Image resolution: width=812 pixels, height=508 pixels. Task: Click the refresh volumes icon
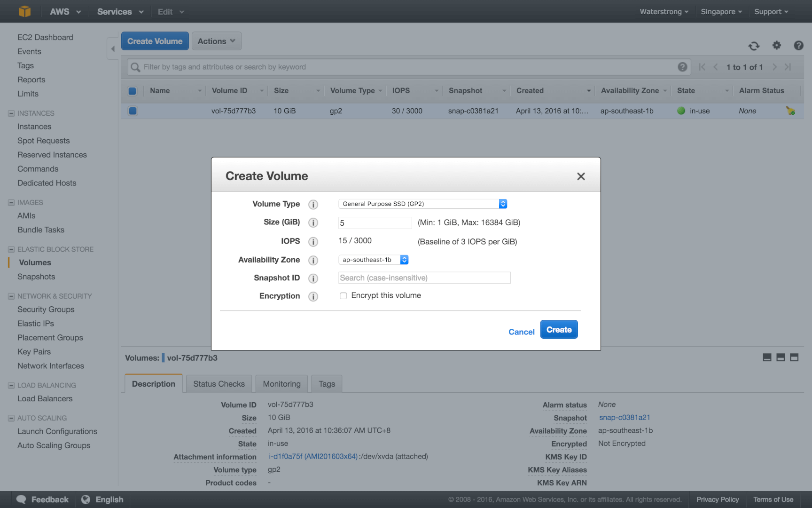point(754,46)
